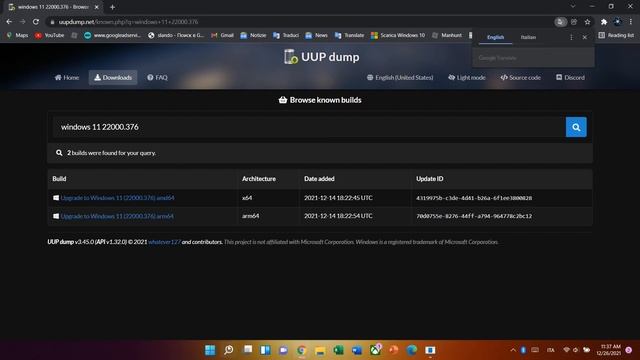This screenshot has width=640, height=360.
Task: Open a new browser tab
Action: [112, 7]
